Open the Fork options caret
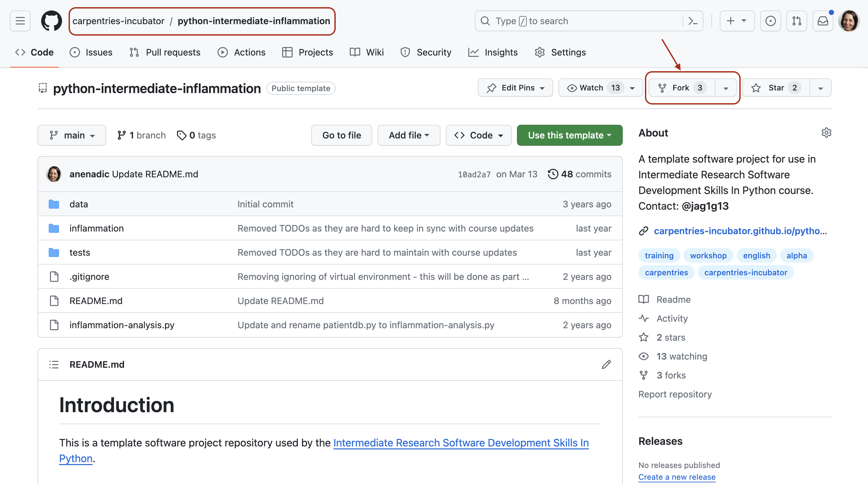The width and height of the screenshot is (868, 484). tap(725, 88)
